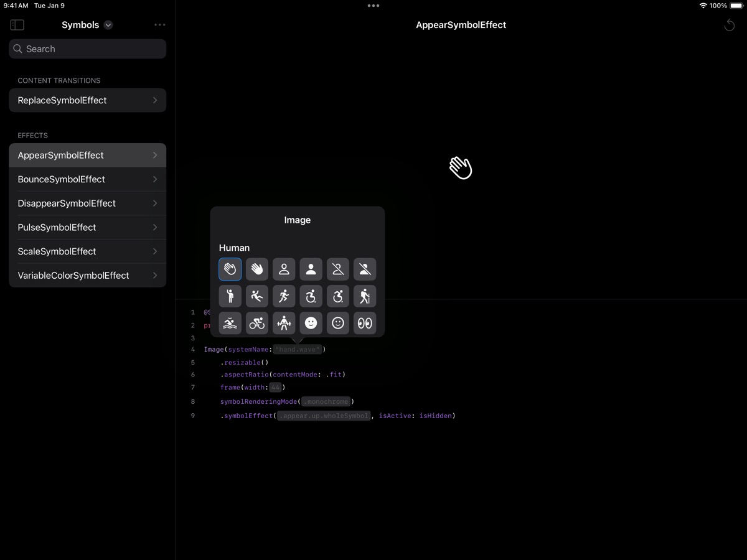Edit the "hand.wave" system name token
The height and width of the screenshot is (560, 747).
tap(298, 350)
